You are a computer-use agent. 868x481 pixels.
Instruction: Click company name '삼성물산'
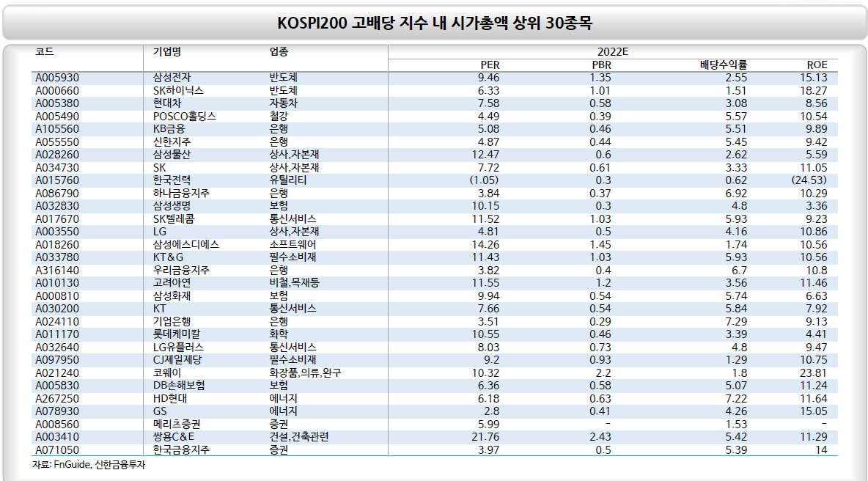172,155
